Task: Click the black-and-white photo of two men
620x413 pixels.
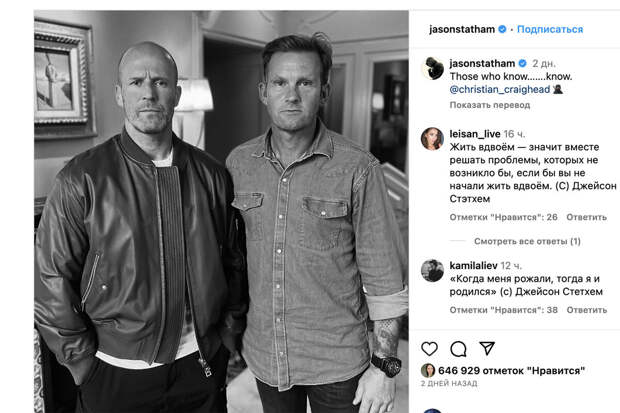Action: point(221,212)
